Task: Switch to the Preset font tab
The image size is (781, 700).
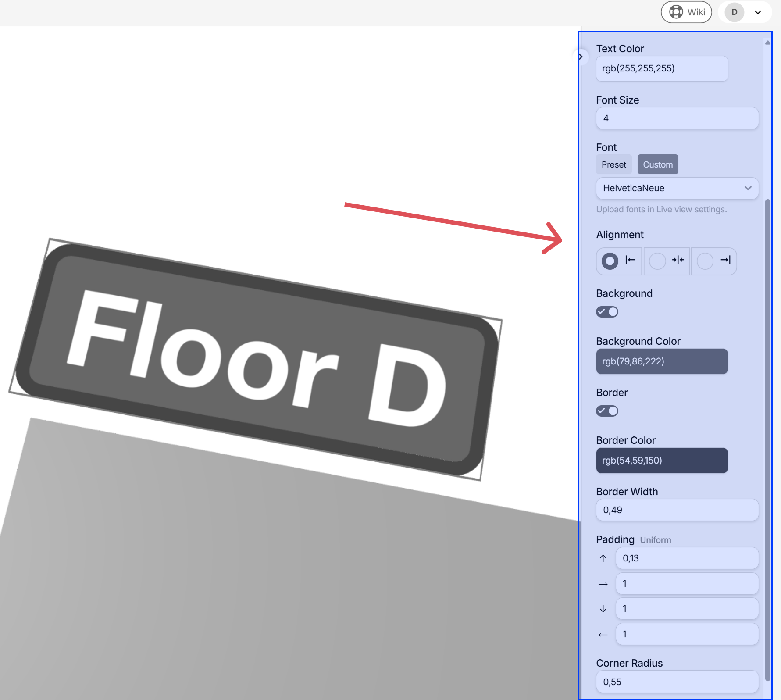Action: (x=613, y=164)
